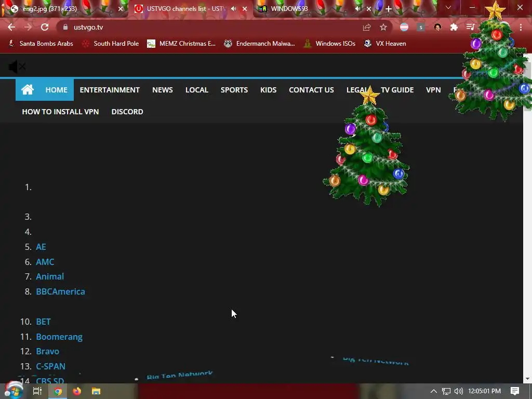The image size is (532, 399).
Task: Mute audio on the USTVGO tab
Action: [x=233, y=8]
